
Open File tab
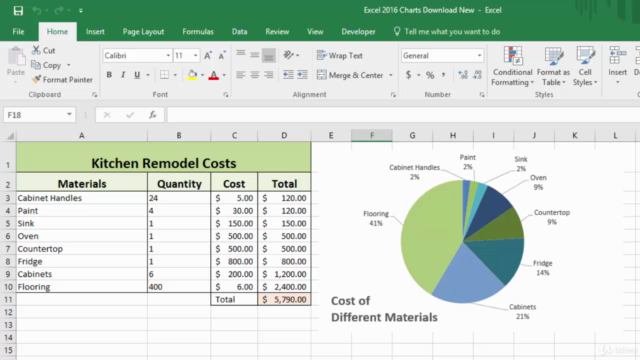click(18, 31)
